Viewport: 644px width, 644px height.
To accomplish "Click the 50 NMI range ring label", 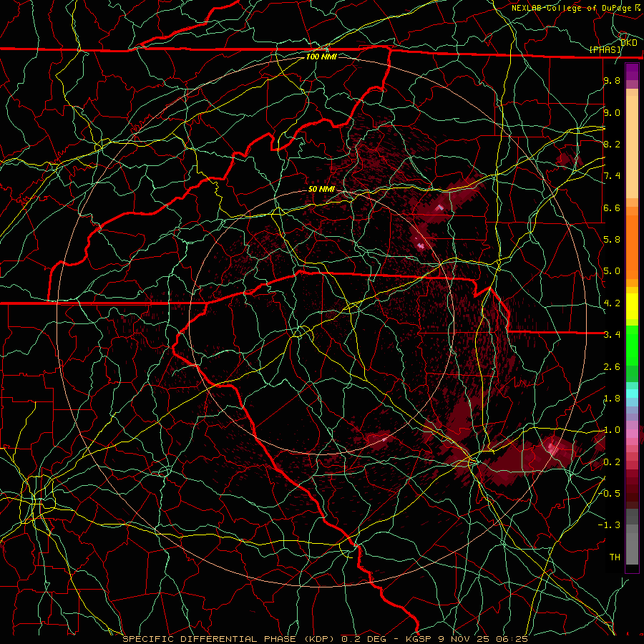I will 321,190.
